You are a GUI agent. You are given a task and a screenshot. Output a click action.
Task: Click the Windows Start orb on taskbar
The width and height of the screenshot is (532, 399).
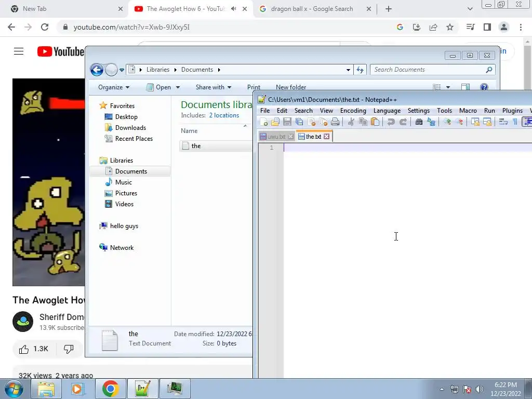(14, 389)
